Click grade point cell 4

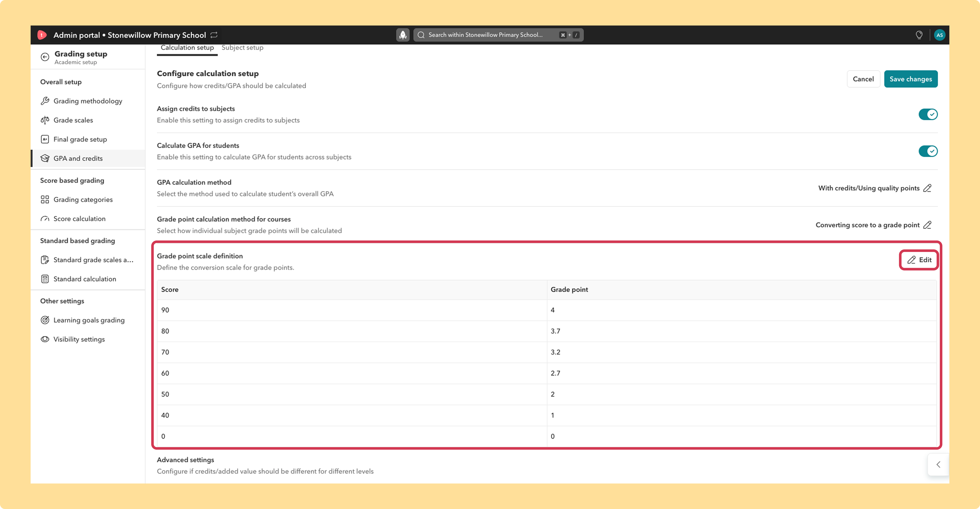[742, 310]
